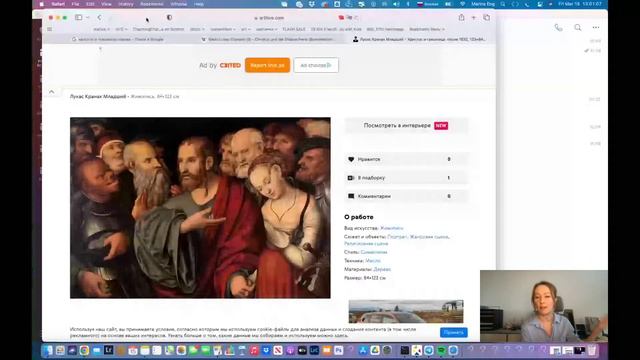
Task: Click the Dropbox icon in menu bar
Action: pyautogui.click(x=312, y=4)
